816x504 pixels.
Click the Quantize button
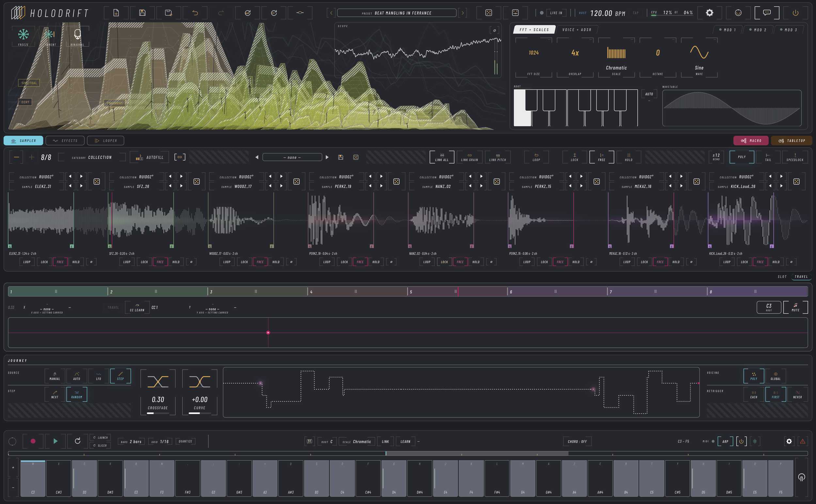(185, 441)
